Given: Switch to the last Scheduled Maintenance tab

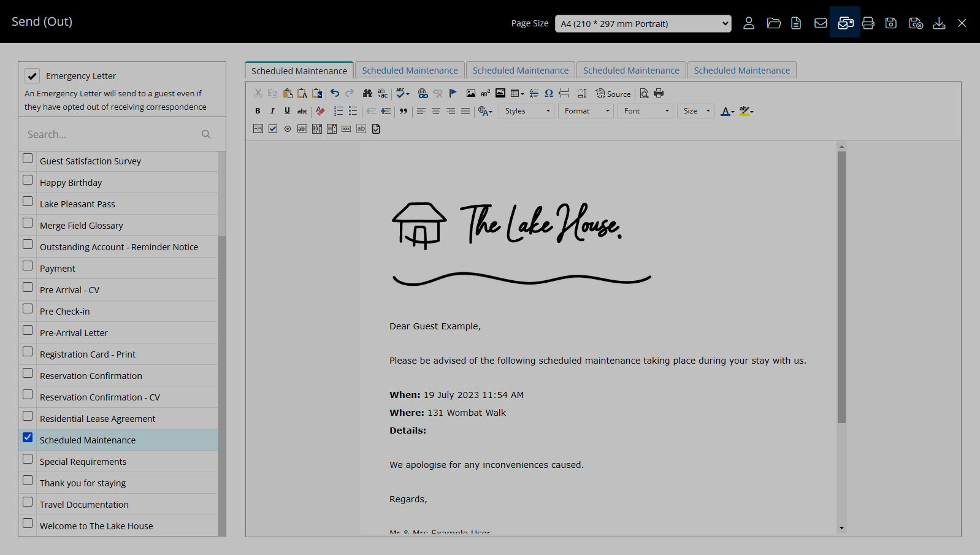Looking at the screenshot, I should [x=741, y=71].
